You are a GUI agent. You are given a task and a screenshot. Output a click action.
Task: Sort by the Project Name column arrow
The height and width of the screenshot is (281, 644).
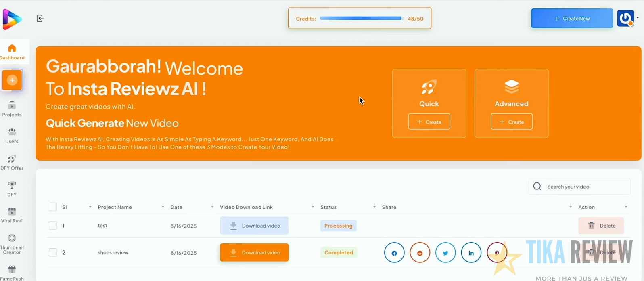coord(163,206)
